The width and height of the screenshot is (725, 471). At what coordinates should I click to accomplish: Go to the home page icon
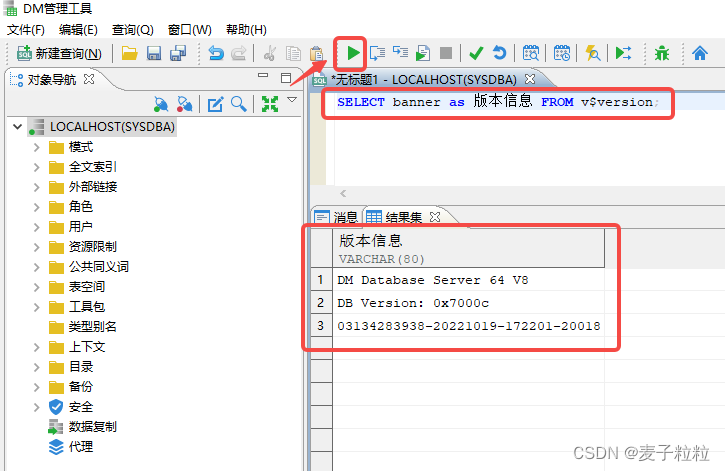click(700, 53)
